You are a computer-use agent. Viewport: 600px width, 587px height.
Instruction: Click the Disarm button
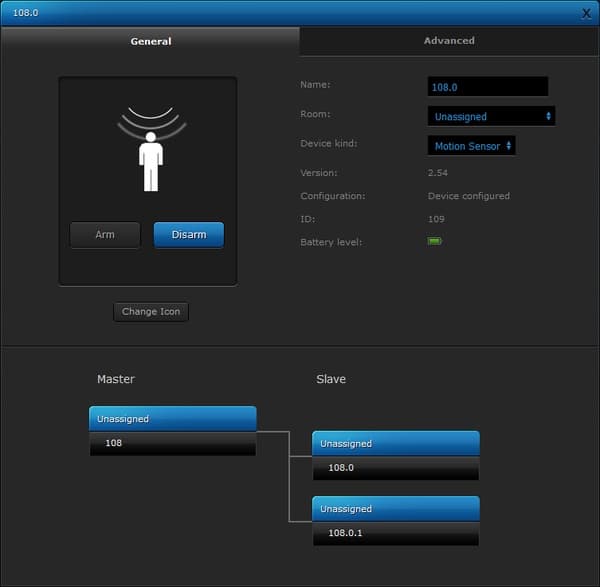coord(189,235)
